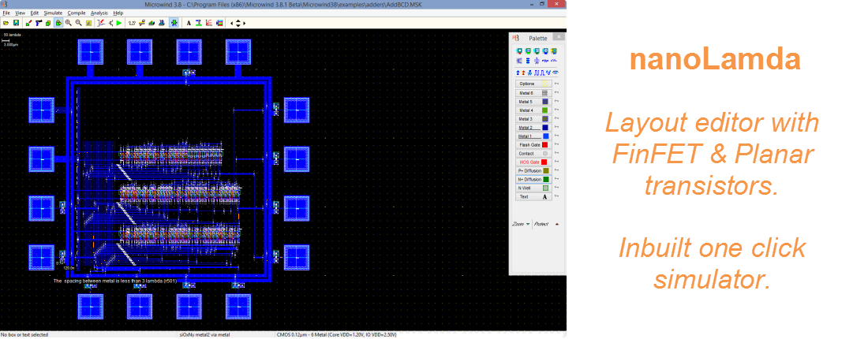Image resolution: width=868 pixels, height=339 pixels.
Task: Toggle the protect marker next to Metal 4
Action: click(556, 110)
